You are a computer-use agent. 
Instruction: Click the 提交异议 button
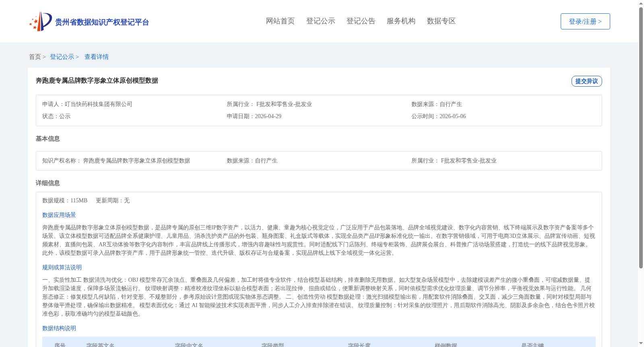[586, 81]
